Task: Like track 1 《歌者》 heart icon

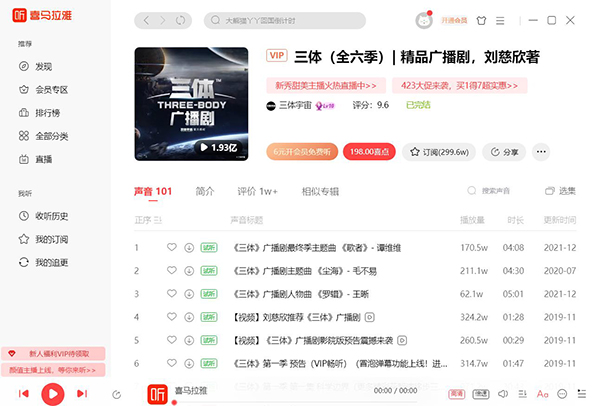Action: point(172,247)
